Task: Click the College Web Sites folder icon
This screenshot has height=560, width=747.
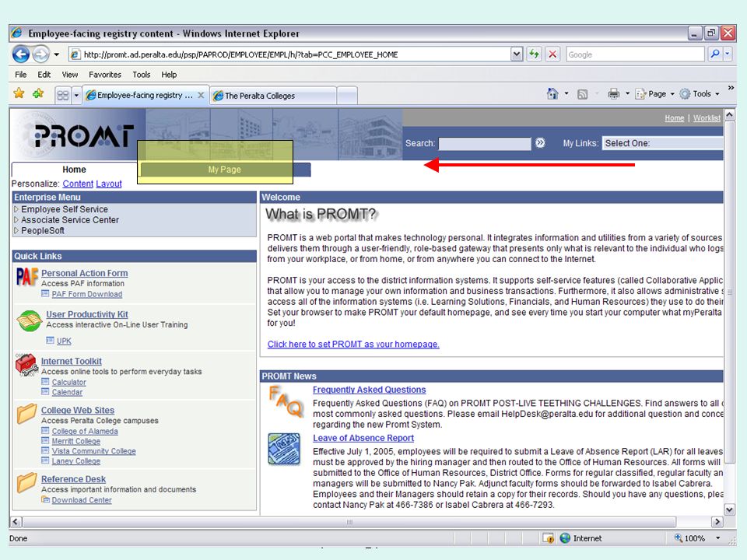Action: (26, 413)
